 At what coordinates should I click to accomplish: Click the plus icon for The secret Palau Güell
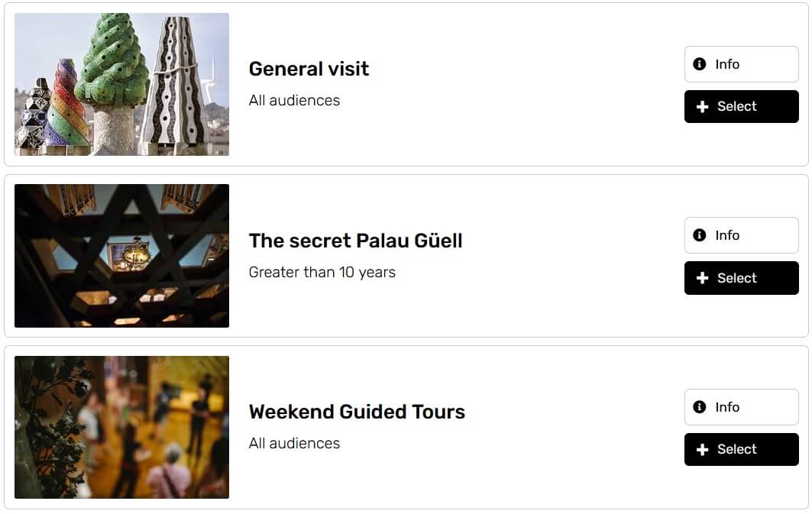point(703,279)
